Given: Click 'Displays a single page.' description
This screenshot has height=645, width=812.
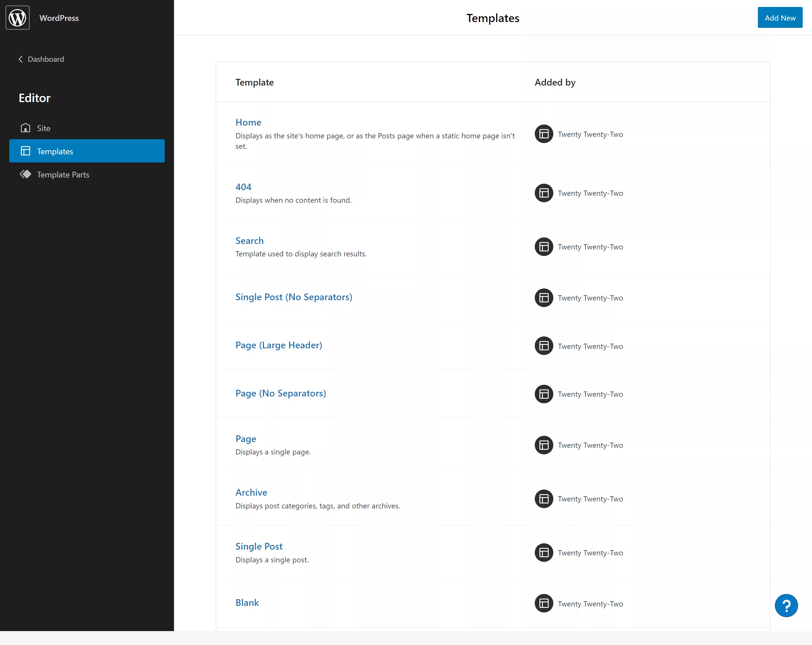Looking at the screenshot, I should [273, 452].
